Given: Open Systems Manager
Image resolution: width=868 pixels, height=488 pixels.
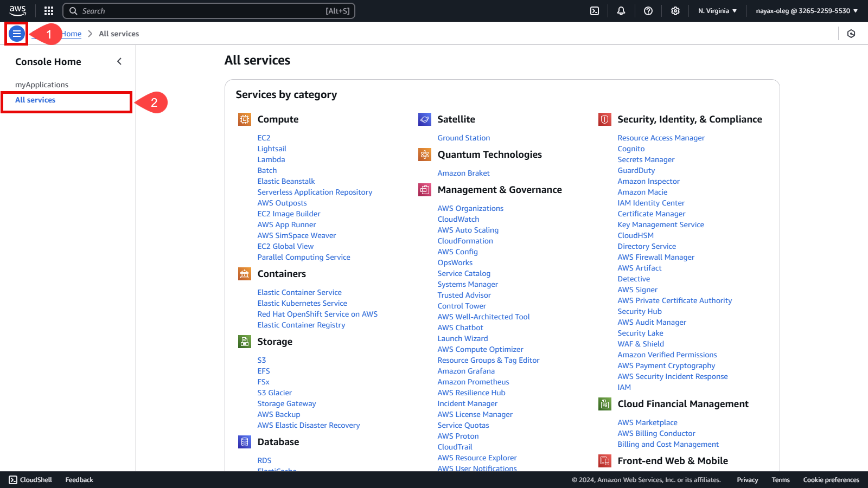Looking at the screenshot, I should (x=468, y=284).
